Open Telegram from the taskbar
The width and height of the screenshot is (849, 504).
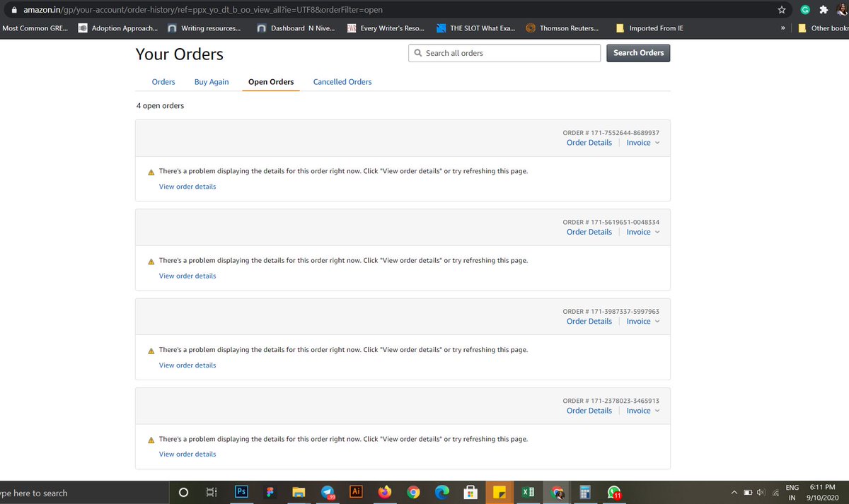pos(328,493)
